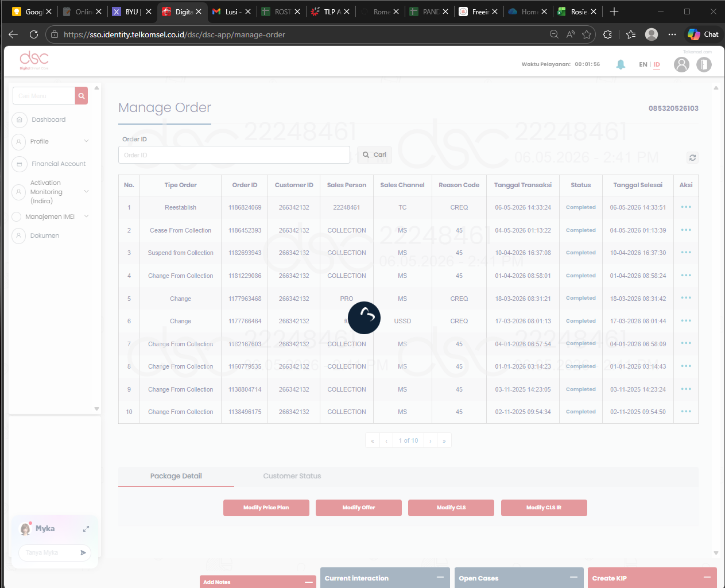Switch to the Lusi Gmail browser tab
Image resolution: width=725 pixels, height=588 pixels.
231,11
